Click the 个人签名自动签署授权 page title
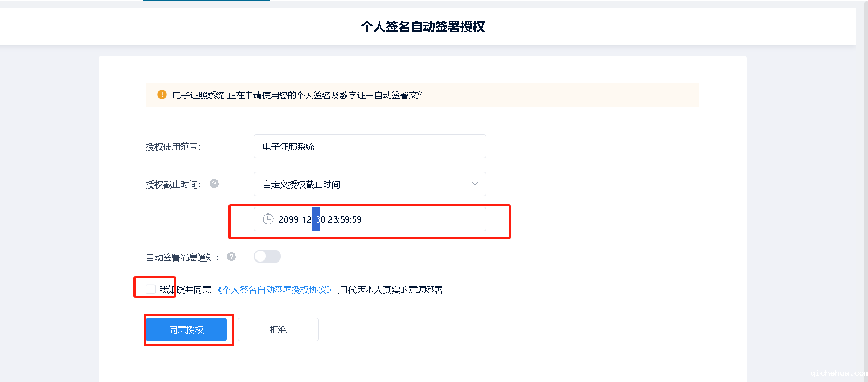This screenshot has height=382, width=868. pyautogui.click(x=423, y=26)
